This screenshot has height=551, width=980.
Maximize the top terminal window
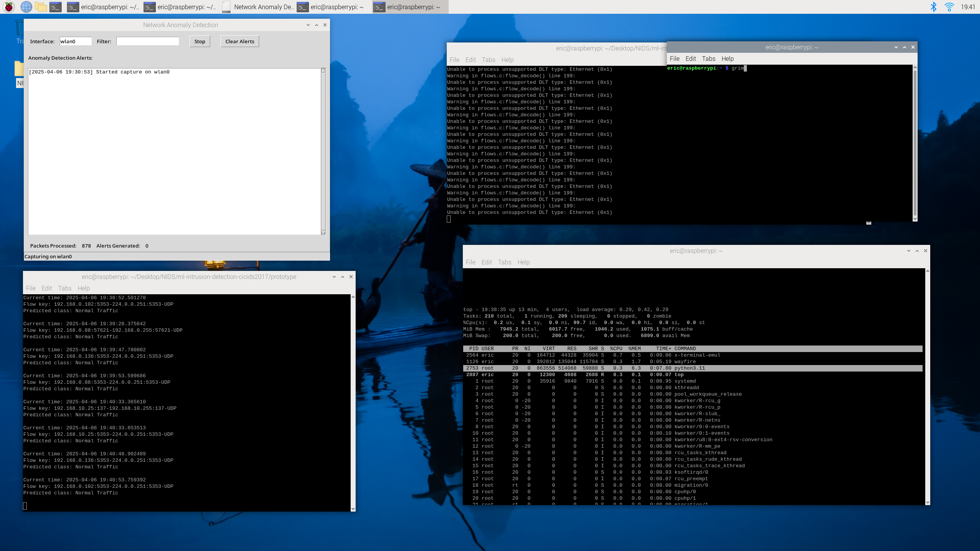917,251
